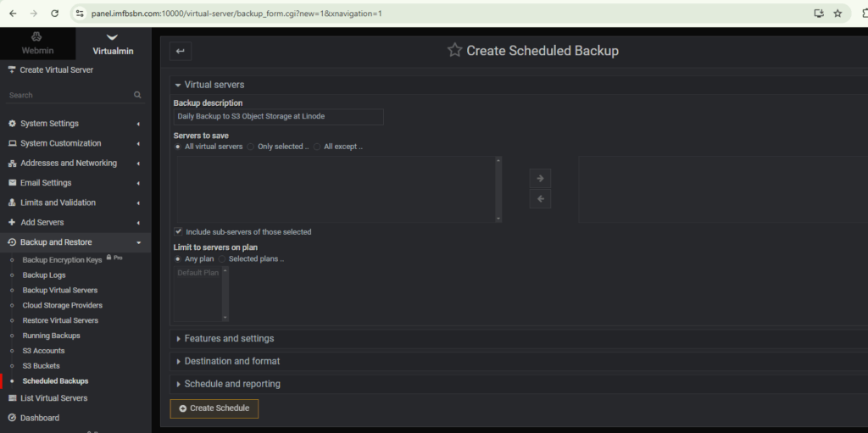
Task: Choose the 'Selected plans' radio option
Action: click(x=222, y=258)
